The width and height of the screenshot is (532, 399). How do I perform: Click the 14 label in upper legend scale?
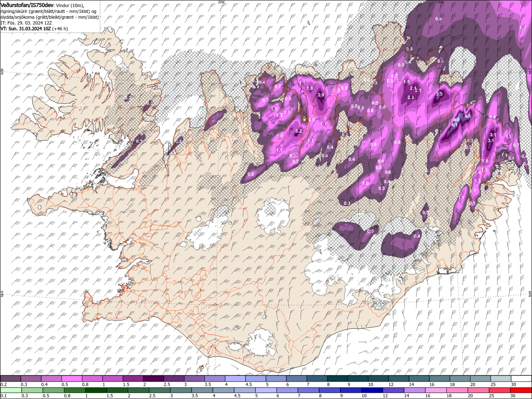coord(411,384)
